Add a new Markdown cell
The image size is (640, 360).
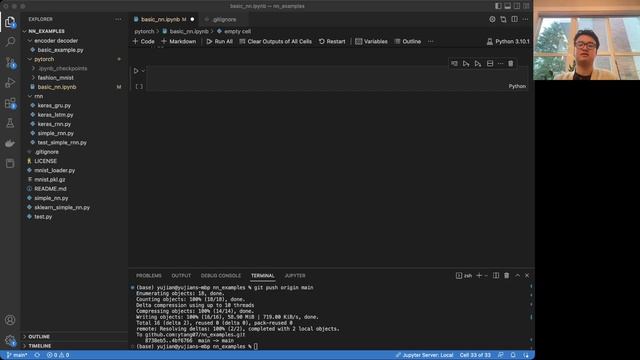[x=179, y=41]
